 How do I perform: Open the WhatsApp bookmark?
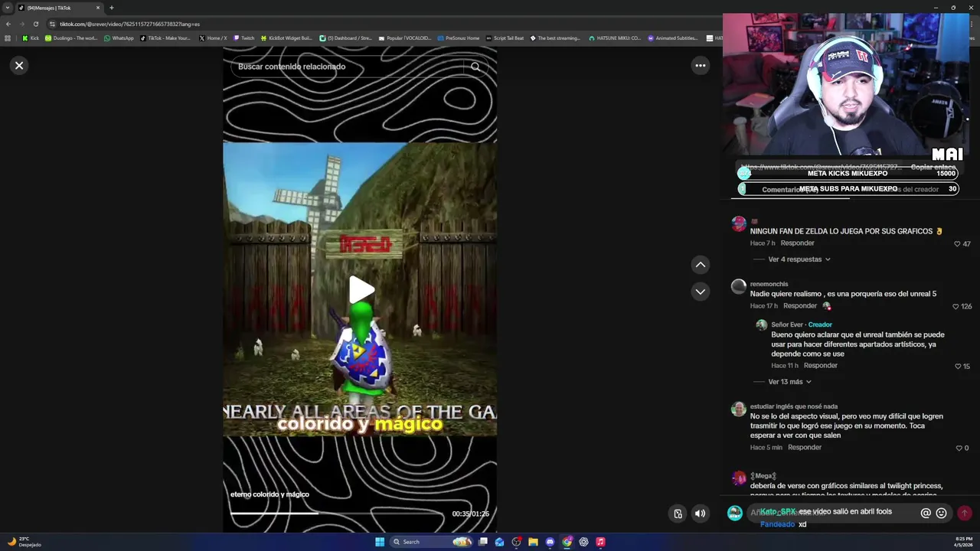point(119,38)
